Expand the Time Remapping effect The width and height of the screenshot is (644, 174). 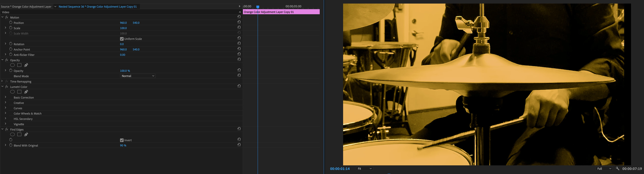(2, 81)
